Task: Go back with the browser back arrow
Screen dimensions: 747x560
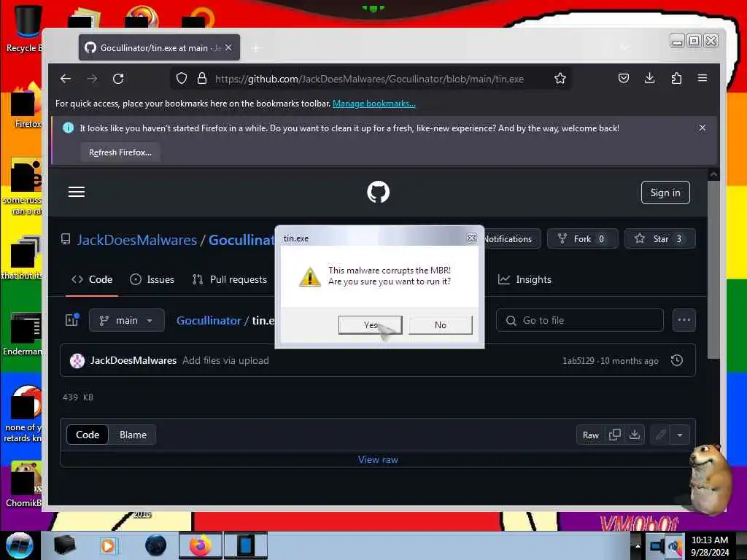Action: 65,79
